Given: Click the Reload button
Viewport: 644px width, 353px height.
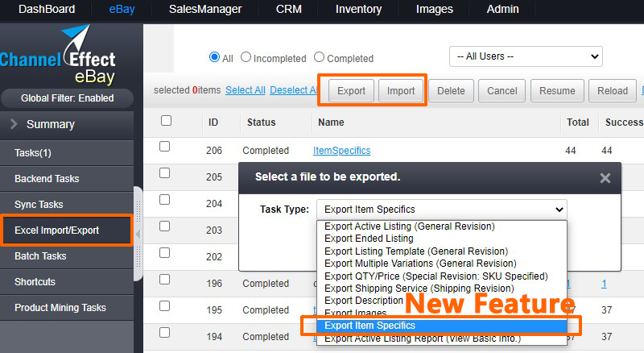Looking at the screenshot, I should (613, 90).
